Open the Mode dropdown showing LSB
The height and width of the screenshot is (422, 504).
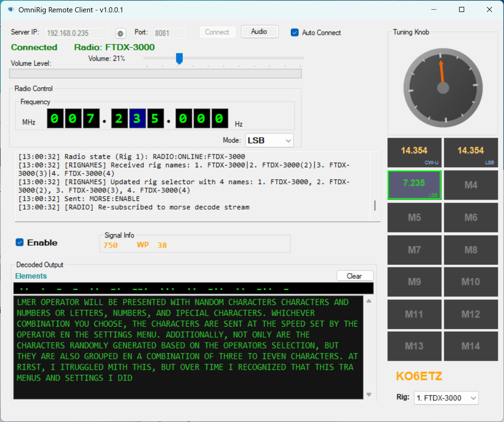point(269,140)
